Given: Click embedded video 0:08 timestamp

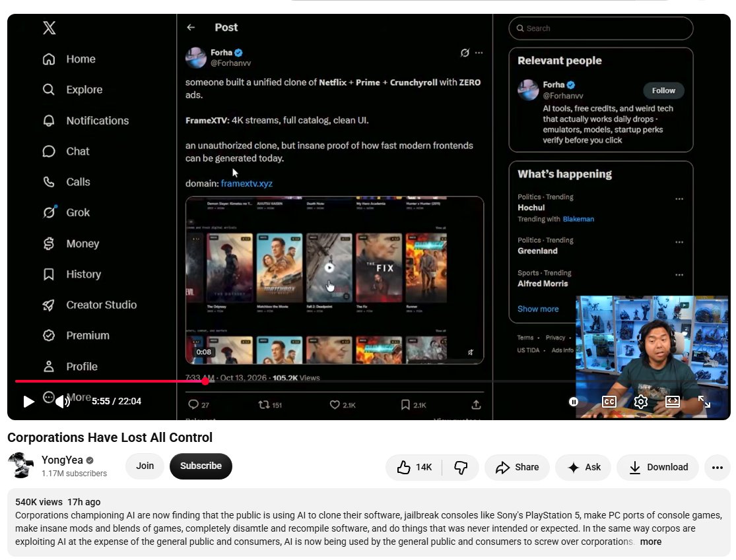Looking at the screenshot, I should click(x=204, y=352).
